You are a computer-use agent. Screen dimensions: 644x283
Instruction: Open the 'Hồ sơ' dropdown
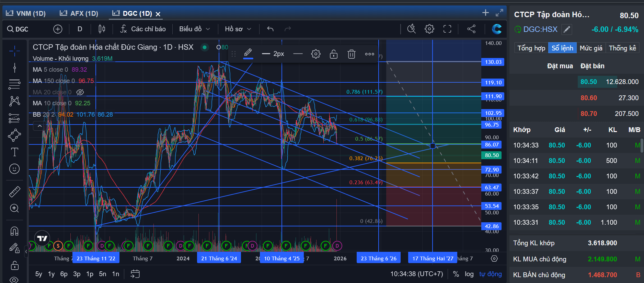coord(238,29)
